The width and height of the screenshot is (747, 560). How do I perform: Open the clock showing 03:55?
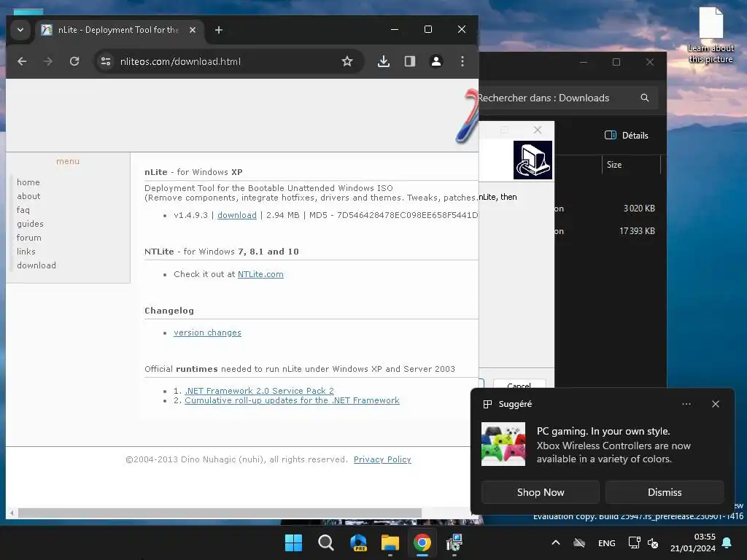coord(693,542)
